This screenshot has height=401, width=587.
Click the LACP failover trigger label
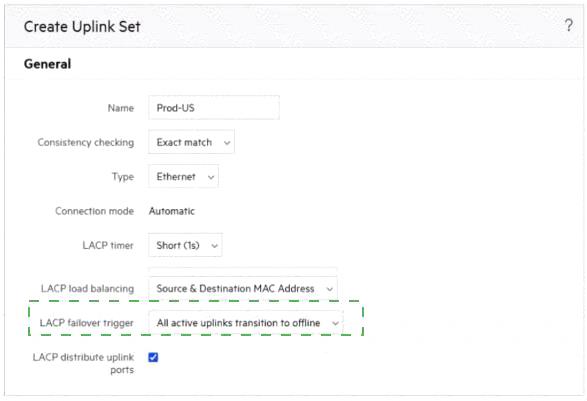click(86, 323)
